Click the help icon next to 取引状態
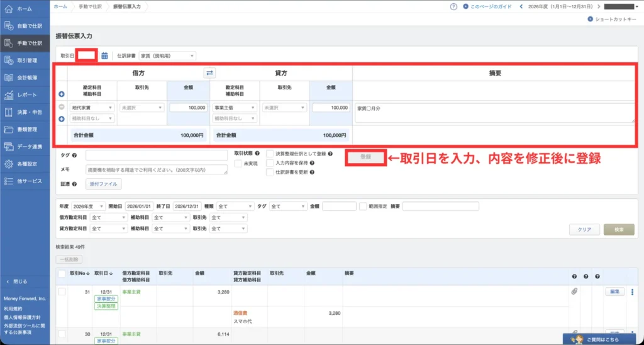This screenshot has width=644, height=345. pos(257,154)
